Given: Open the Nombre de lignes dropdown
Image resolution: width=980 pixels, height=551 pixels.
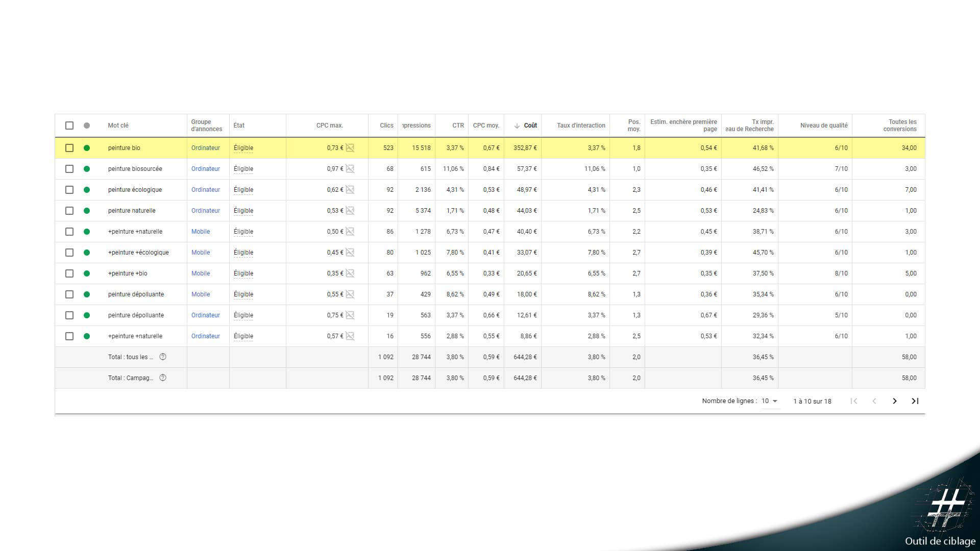Looking at the screenshot, I should coord(770,401).
